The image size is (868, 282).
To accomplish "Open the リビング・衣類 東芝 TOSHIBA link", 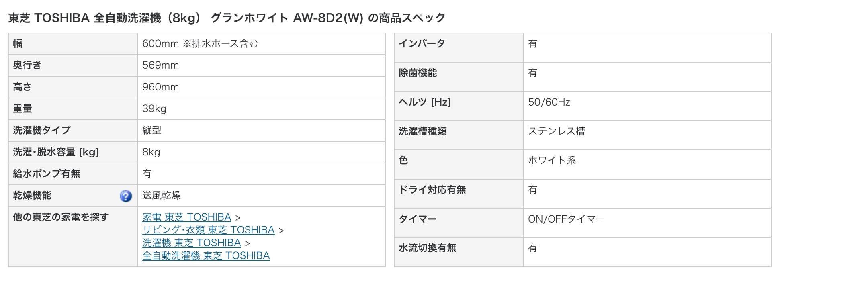I will (208, 230).
